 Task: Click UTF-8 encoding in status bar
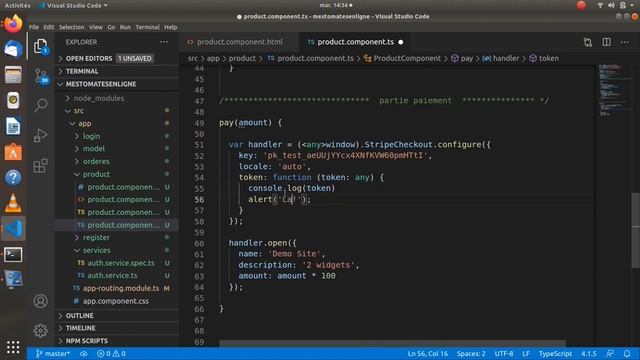[x=504, y=354]
